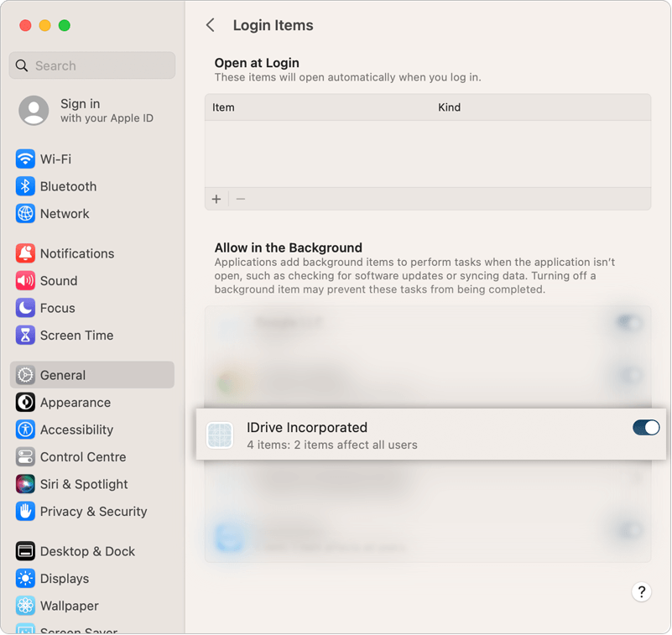Click the Control Centre icon
The width and height of the screenshot is (672, 635).
pos(25,457)
